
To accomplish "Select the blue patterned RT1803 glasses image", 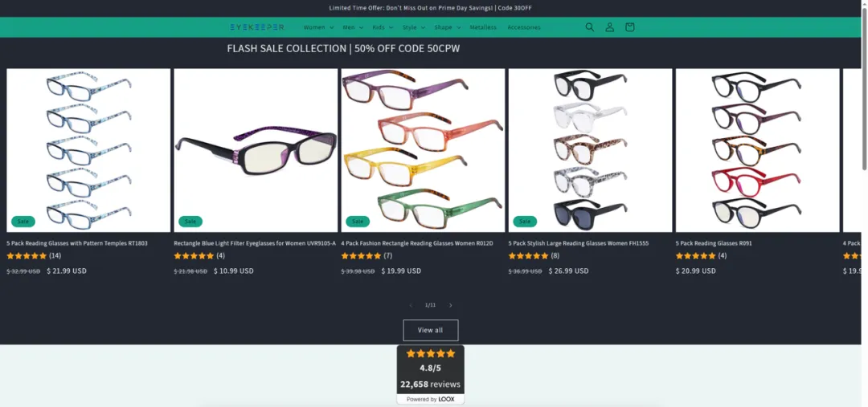I will point(88,150).
